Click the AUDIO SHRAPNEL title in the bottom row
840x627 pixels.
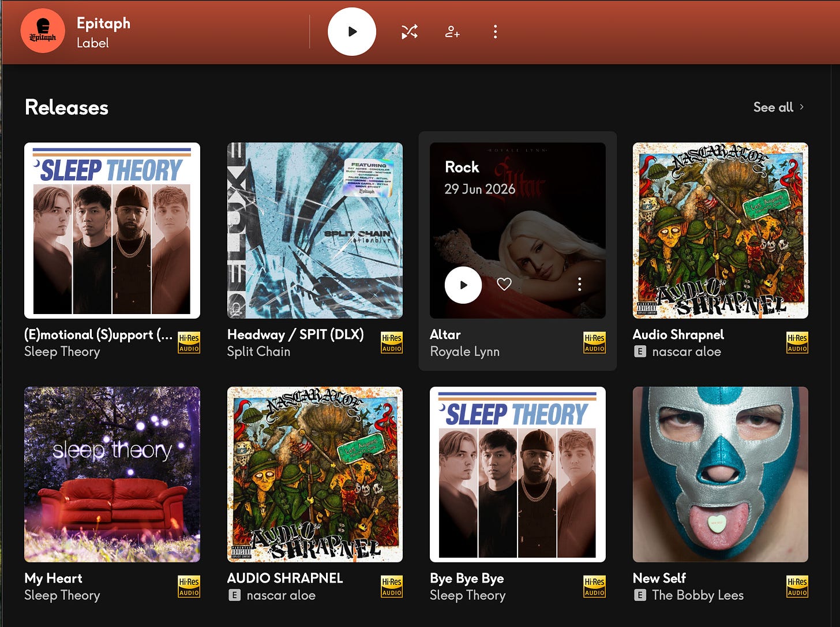coord(285,579)
